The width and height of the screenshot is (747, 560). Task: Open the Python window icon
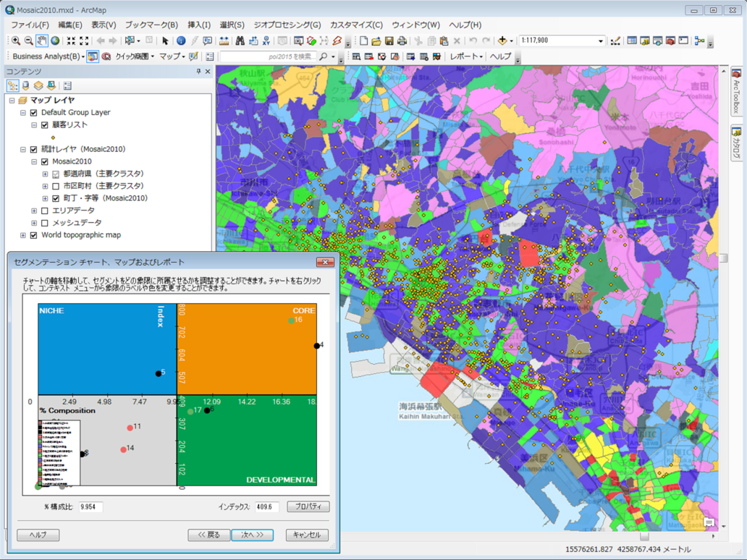[683, 41]
